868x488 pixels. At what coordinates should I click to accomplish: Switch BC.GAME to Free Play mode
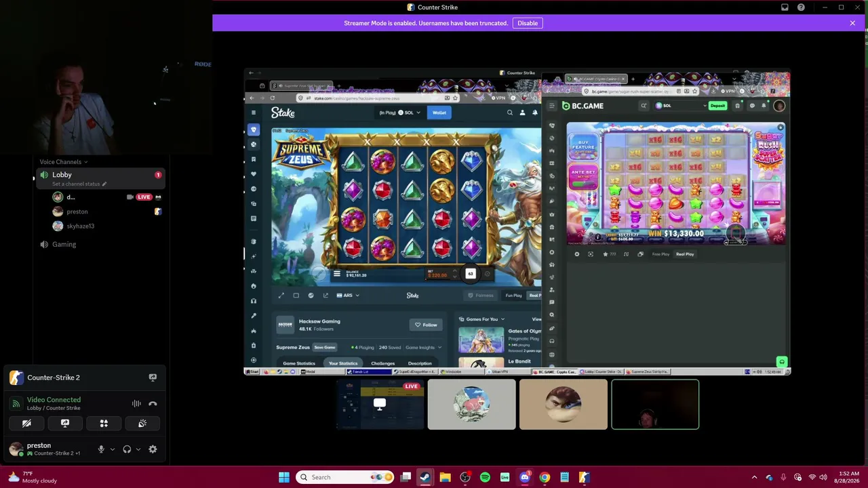[x=660, y=254]
